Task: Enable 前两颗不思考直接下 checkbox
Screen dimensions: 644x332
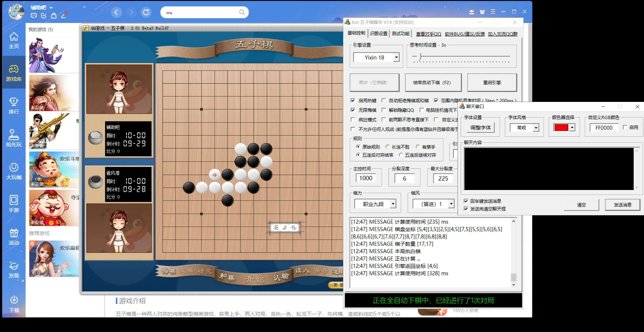Action: pos(384,120)
